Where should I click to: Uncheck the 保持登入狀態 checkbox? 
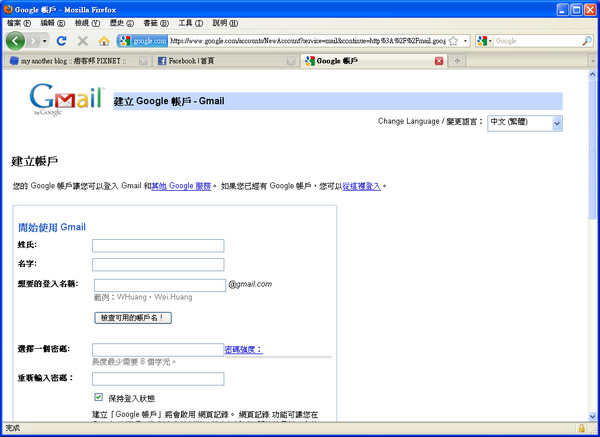[98, 397]
